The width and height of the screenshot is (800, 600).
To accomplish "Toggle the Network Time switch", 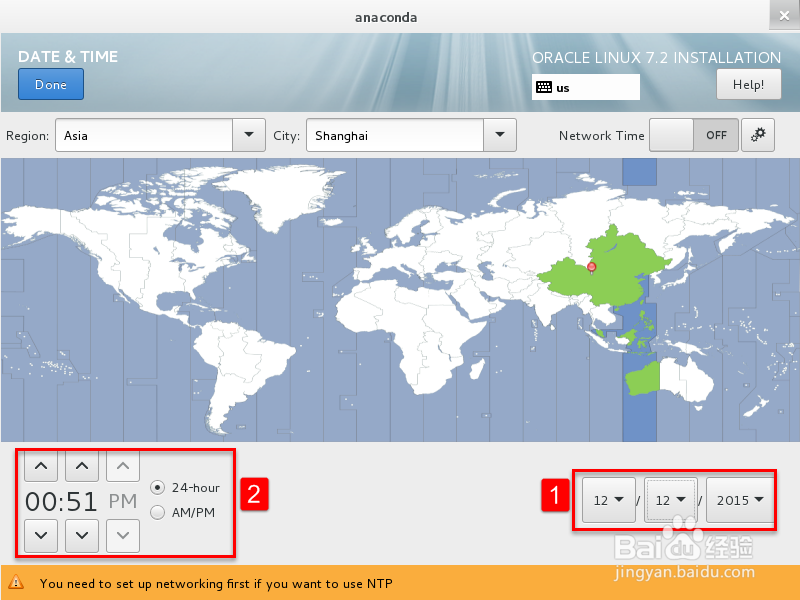I will 693,135.
